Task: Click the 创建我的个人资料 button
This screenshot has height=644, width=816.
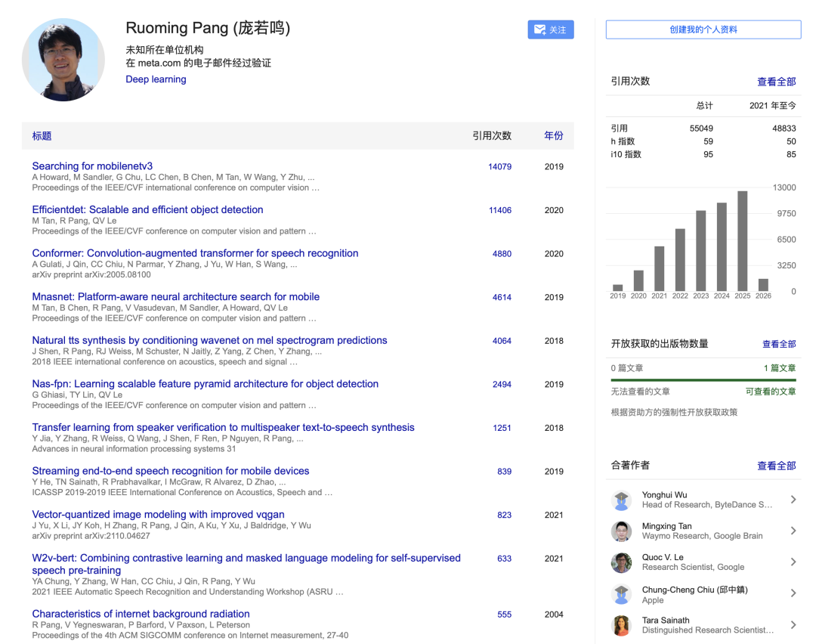Action: [703, 29]
